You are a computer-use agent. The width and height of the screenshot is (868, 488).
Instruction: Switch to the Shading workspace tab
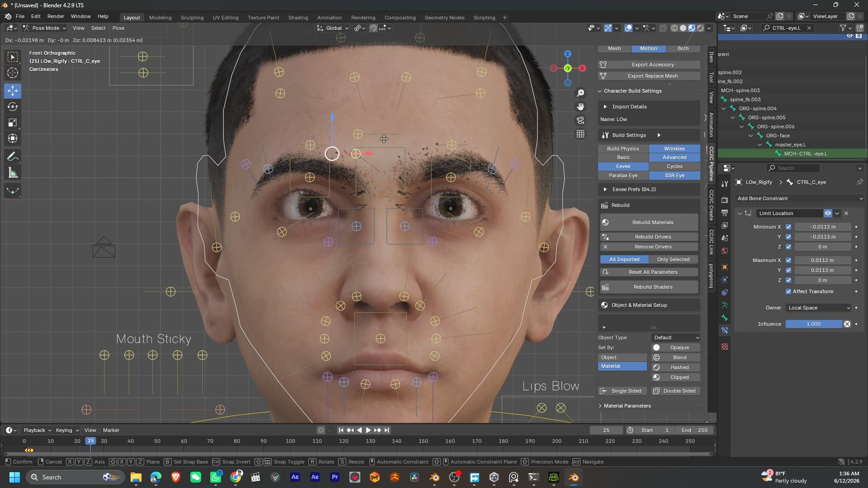298,18
